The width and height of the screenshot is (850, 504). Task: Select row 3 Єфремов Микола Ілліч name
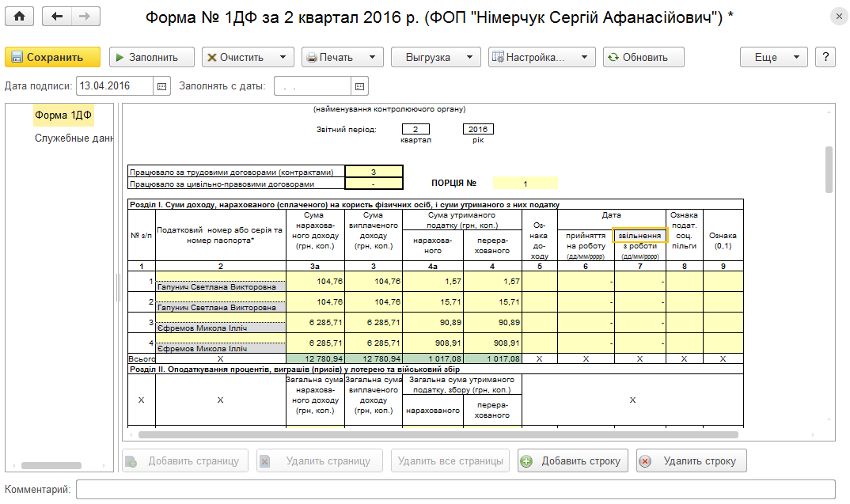(x=221, y=328)
